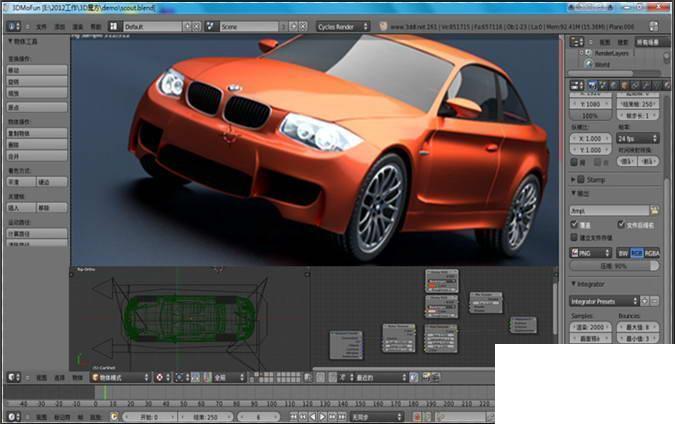Add a new screen layout with the plus icon
Image resolution: width=675 pixels, height=424 pixels.
[x=187, y=27]
